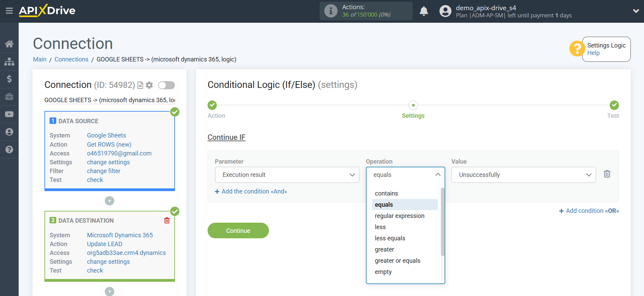644x296 pixels.
Task: Click check test link in Data Destination
Action: pyautogui.click(x=95, y=271)
